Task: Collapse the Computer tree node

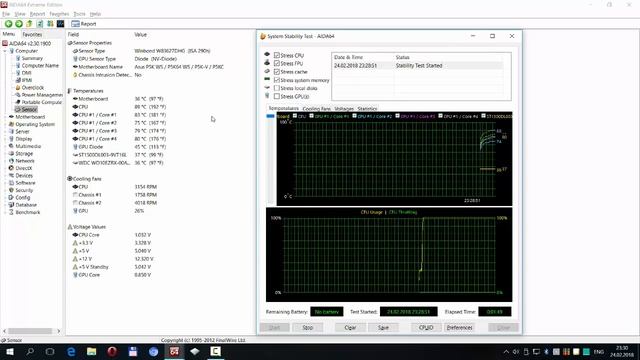Action: pos(5,51)
